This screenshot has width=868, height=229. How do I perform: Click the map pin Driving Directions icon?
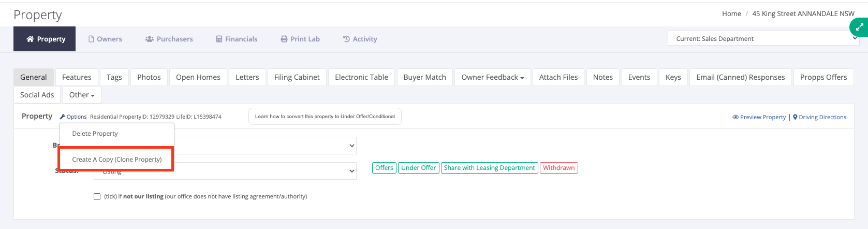point(795,117)
